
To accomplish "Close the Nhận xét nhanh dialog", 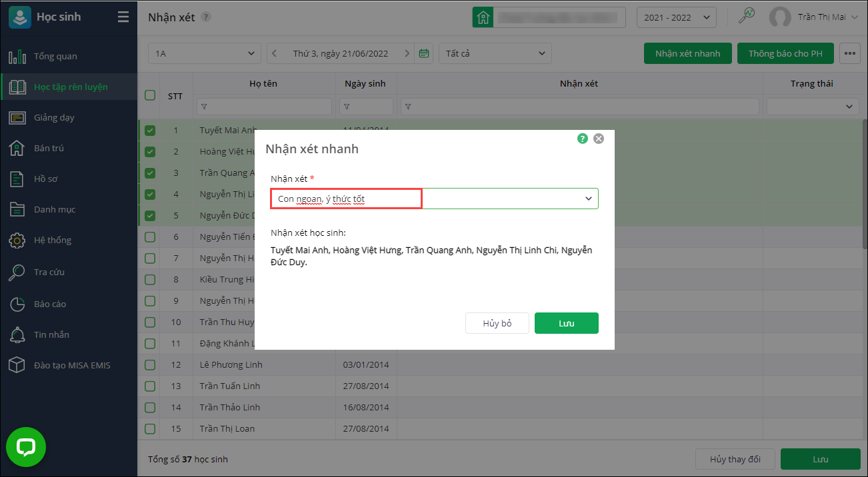I will click(599, 139).
